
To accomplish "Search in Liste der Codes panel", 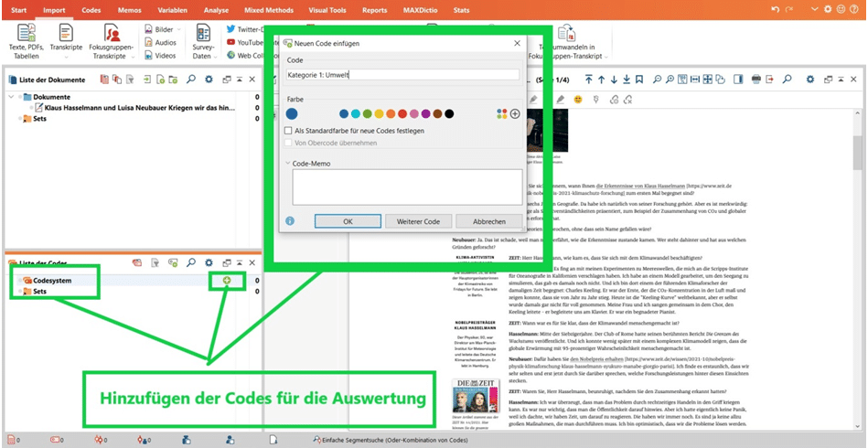I will click(190, 262).
